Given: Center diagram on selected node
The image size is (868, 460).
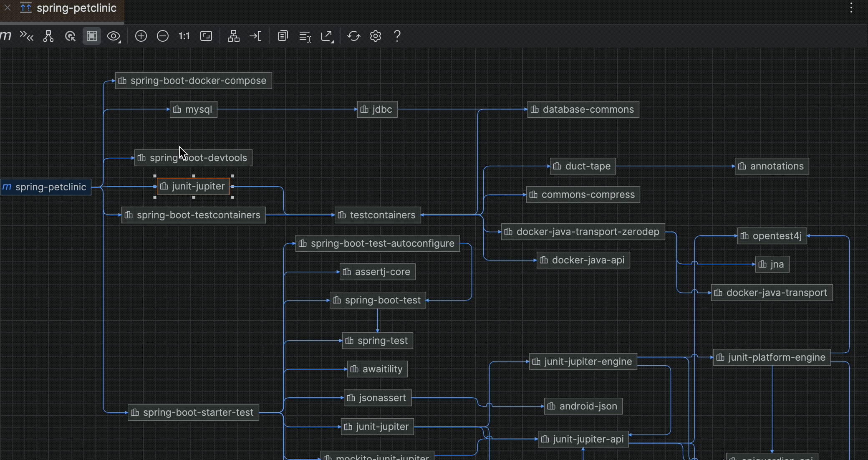Looking at the screenshot, I should pyautogui.click(x=70, y=36).
